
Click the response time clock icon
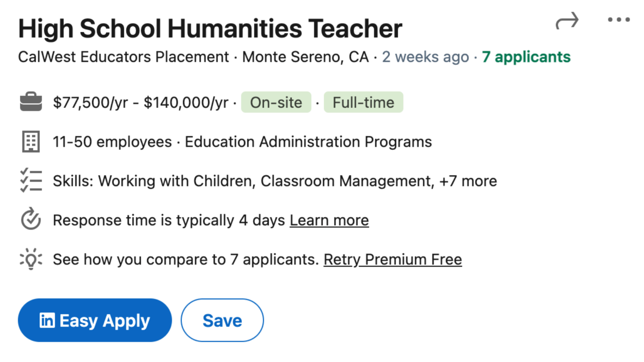pyautogui.click(x=31, y=220)
